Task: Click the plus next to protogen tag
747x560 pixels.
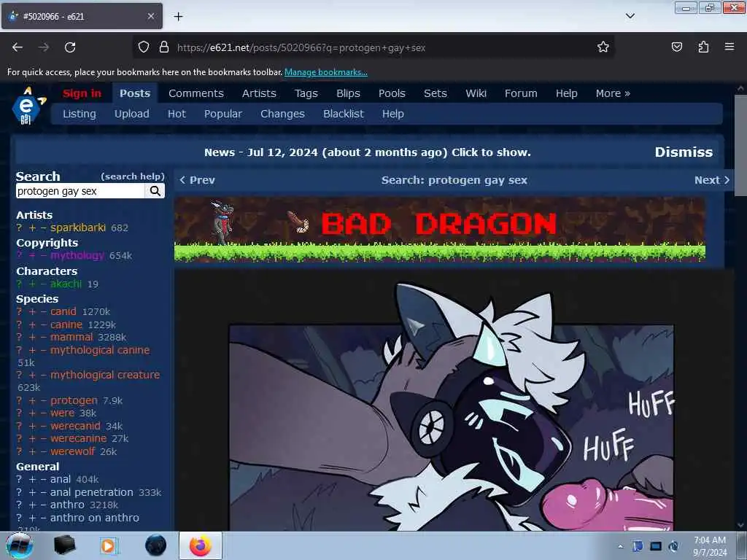Action: [x=32, y=400]
